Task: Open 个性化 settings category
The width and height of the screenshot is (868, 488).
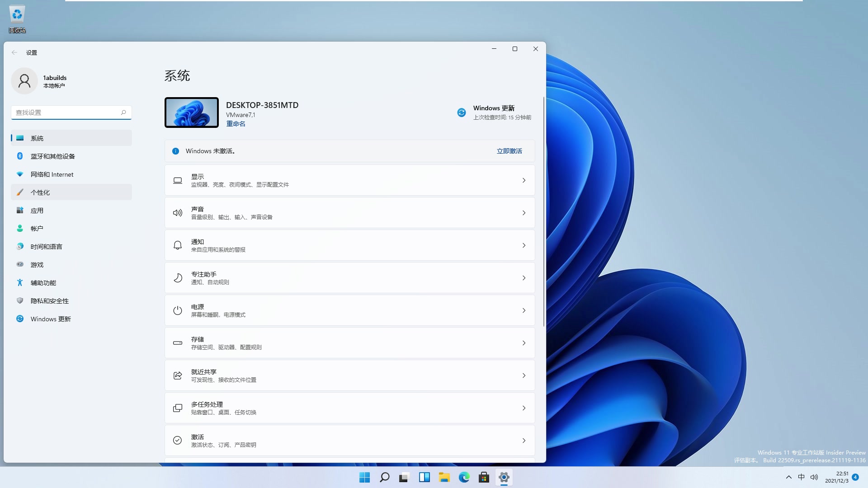Action: coord(71,192)
